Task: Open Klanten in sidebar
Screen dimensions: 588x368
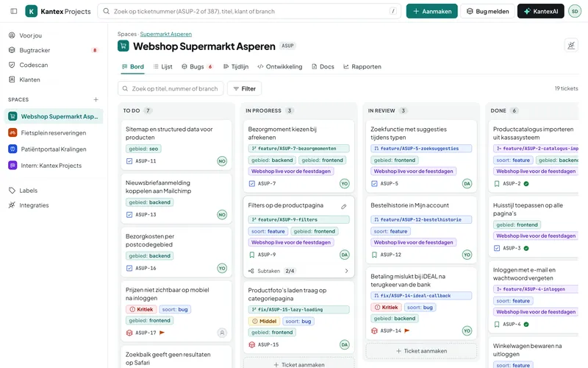Action: [x=54, y=79]
